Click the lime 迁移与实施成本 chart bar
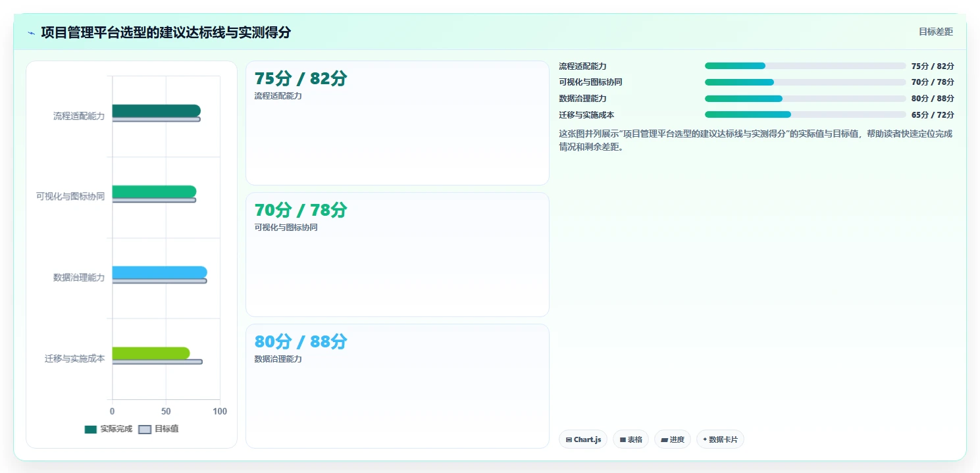 coord(151,353)
